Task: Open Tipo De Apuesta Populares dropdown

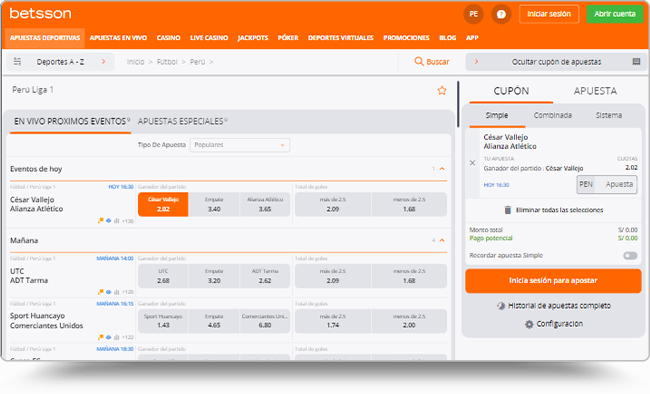Action: click(x=240, y=145)
